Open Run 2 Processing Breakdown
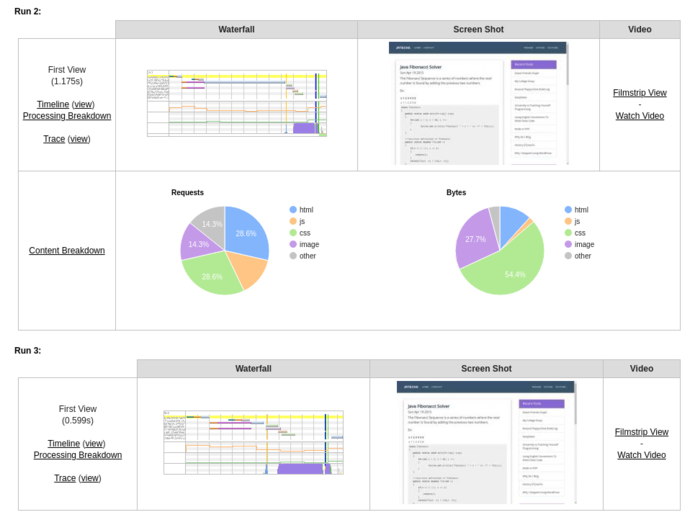This screenshot has width=690, height=525. pyautogui.click(x=67, y=116)
